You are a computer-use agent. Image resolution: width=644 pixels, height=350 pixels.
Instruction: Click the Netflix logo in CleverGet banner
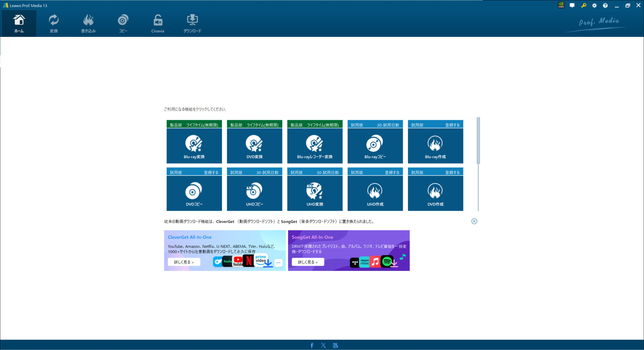pos(249,261)
